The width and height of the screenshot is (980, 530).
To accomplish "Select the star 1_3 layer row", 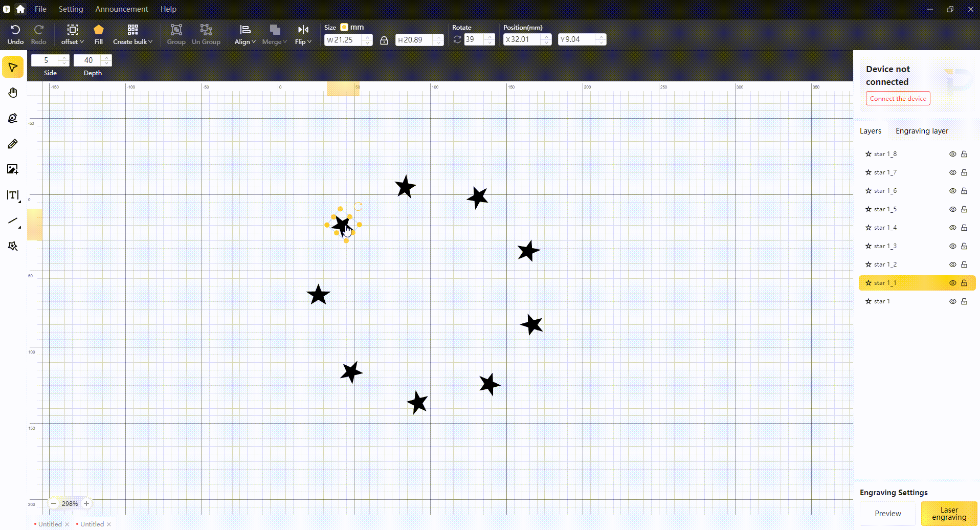I will tap(917, 246).
